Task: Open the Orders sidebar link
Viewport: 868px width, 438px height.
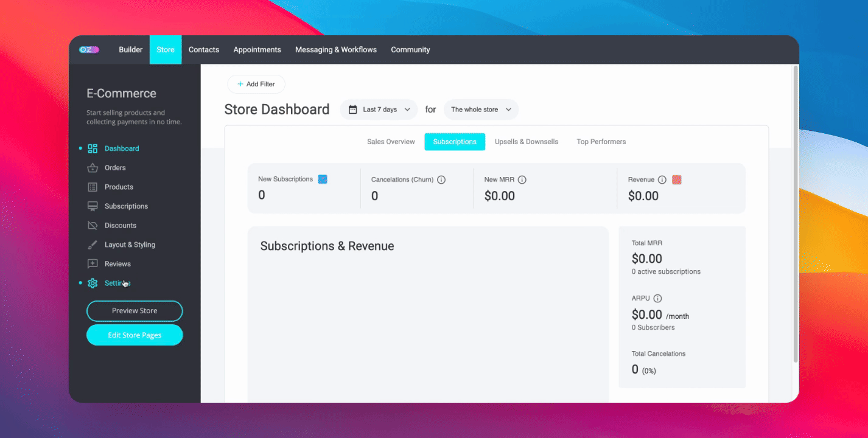Action: click(x=115, y=168)
